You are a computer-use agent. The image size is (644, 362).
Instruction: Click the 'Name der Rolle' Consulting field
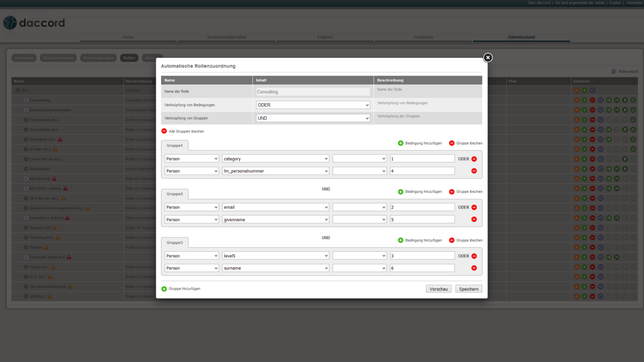[x=313, y=92]
